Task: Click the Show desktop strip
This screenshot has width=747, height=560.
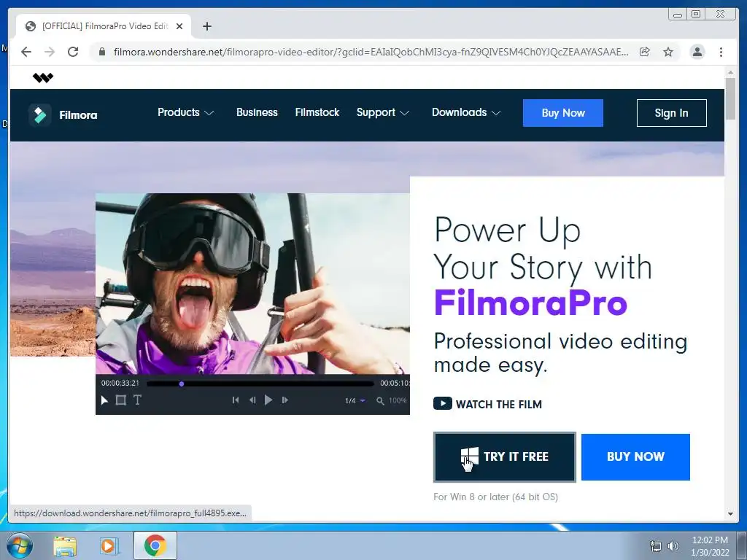Action: (x=742, y=545)
